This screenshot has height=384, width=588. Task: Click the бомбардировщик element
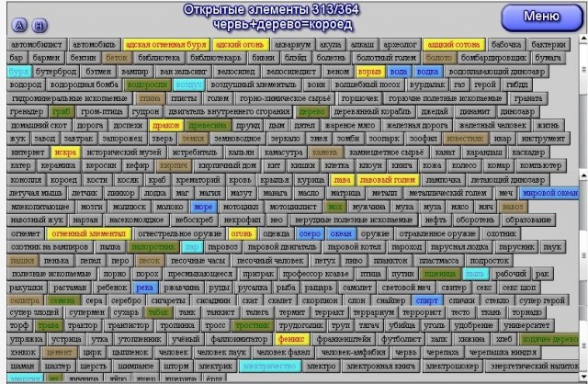coord(493,58)
